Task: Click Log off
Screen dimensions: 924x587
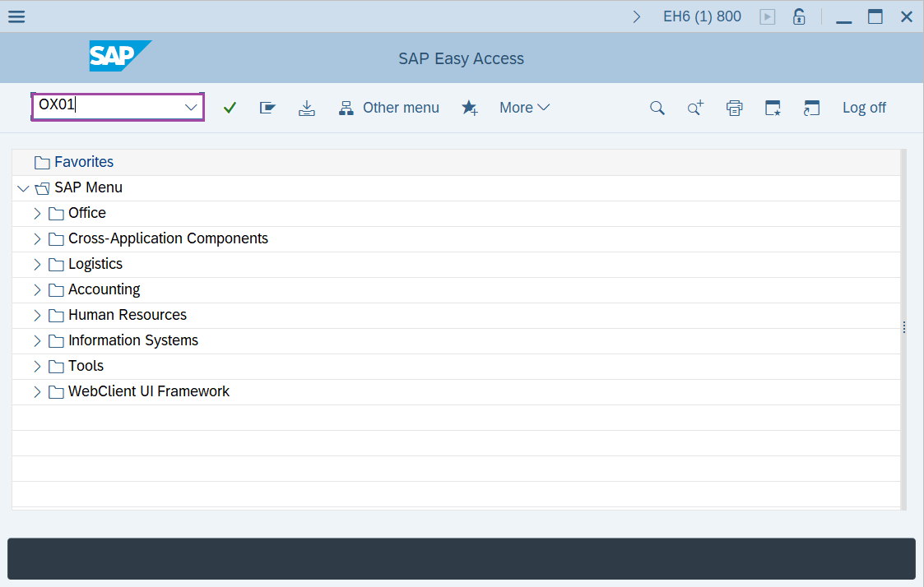Action: click(864, 107)
